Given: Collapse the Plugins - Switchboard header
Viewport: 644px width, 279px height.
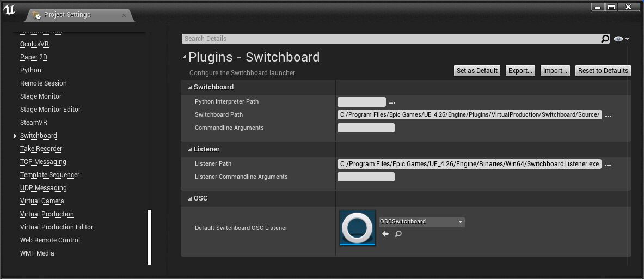Looking at the screenshot, I should tap(185, 57).
